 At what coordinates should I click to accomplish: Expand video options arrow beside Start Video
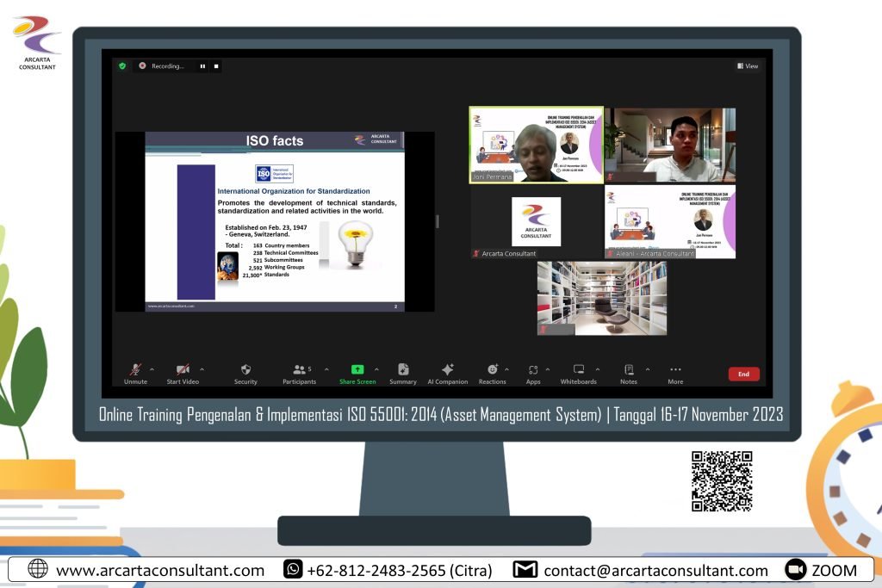200,369
